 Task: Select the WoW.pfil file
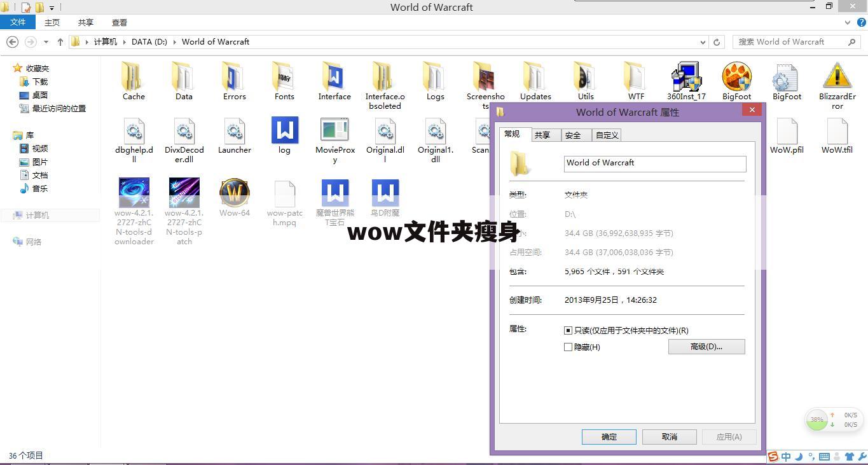pyautogui.click(x=787, y=135)
